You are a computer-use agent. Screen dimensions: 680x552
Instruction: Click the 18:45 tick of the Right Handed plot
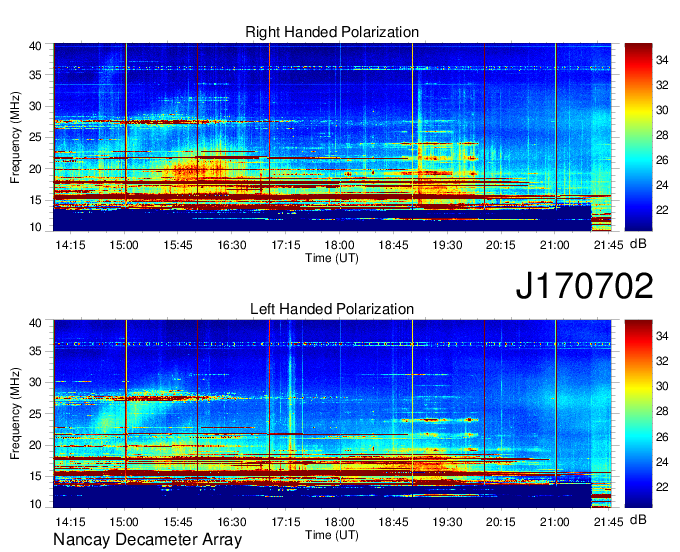393,245
